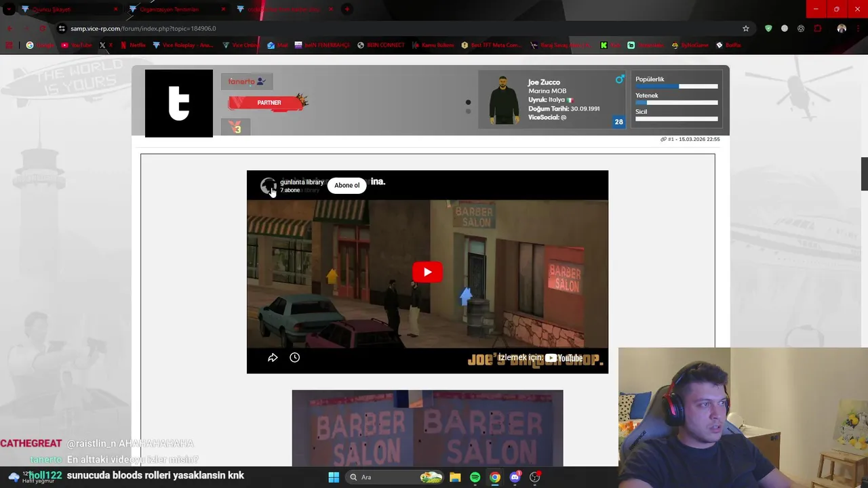
Task: Click the Sicil progress bar
Action: (x=676, y=119)
